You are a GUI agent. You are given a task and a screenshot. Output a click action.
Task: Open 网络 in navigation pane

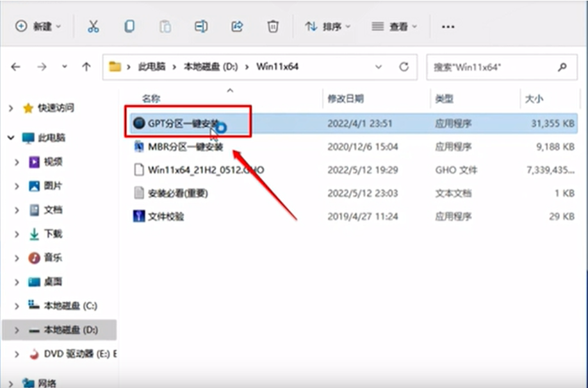pyautogui.click(x=47, y=383)
